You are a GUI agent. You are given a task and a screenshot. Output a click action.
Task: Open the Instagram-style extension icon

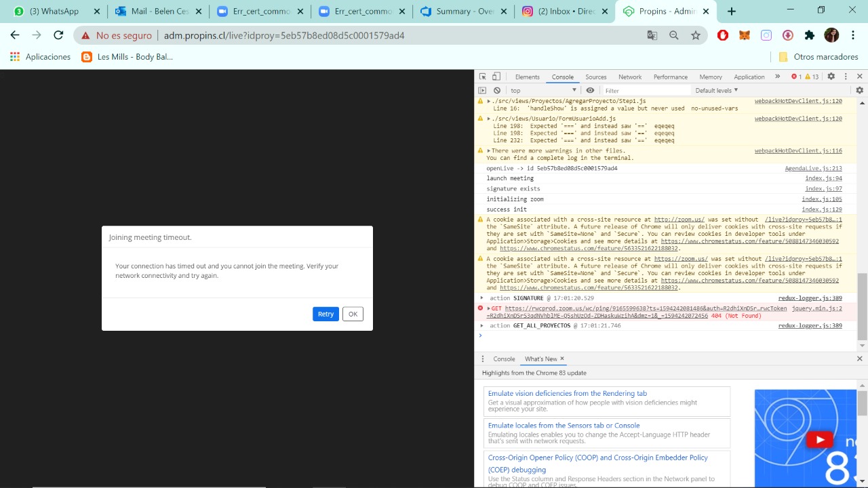(x=766, y=35)
